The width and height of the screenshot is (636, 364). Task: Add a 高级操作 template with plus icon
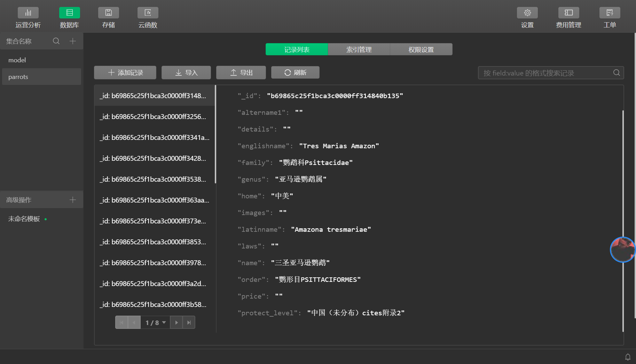pos(73,200)
